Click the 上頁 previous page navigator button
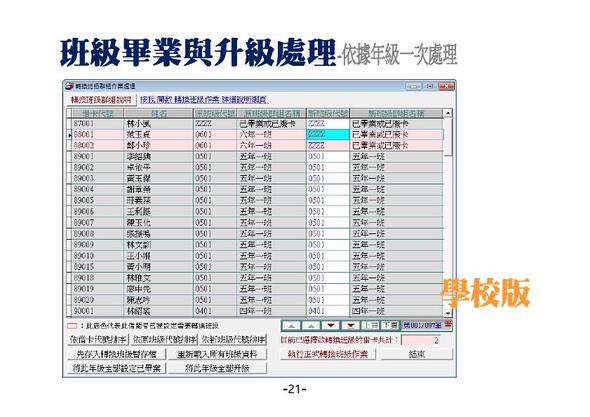 (370, 326)
